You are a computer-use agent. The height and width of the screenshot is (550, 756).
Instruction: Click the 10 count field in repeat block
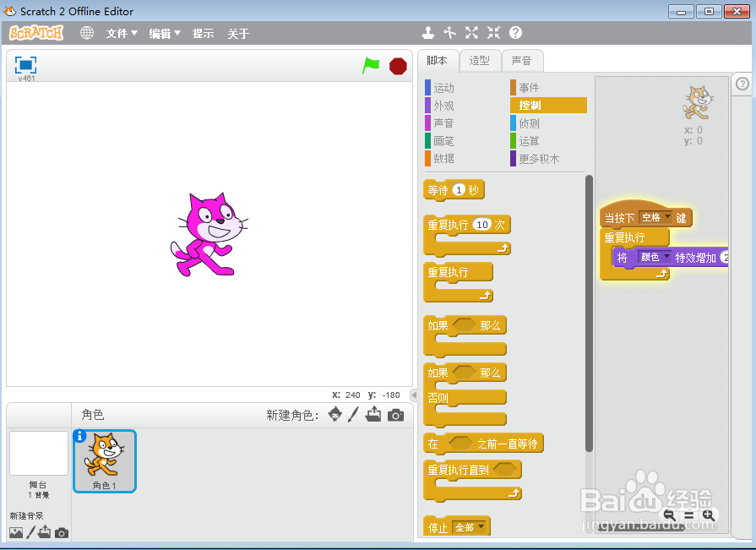[x=482, y=225]
